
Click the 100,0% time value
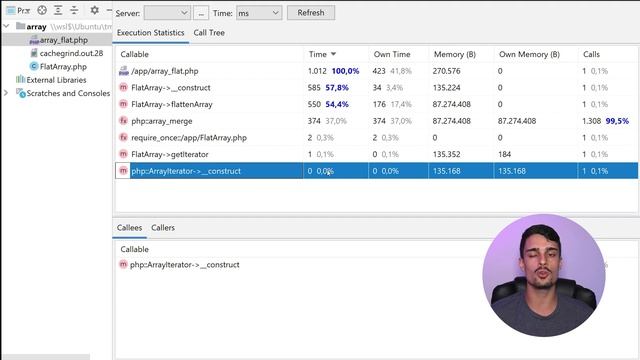pos(345,71)
